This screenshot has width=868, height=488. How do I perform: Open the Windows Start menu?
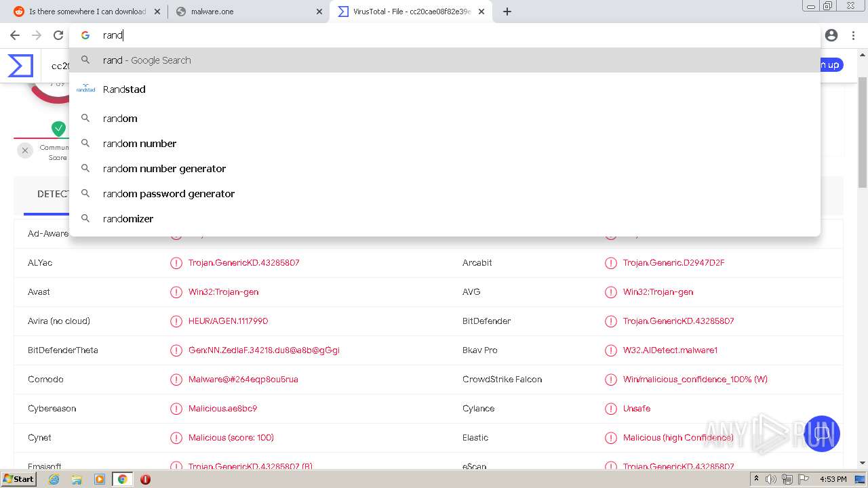pos(19,479)
